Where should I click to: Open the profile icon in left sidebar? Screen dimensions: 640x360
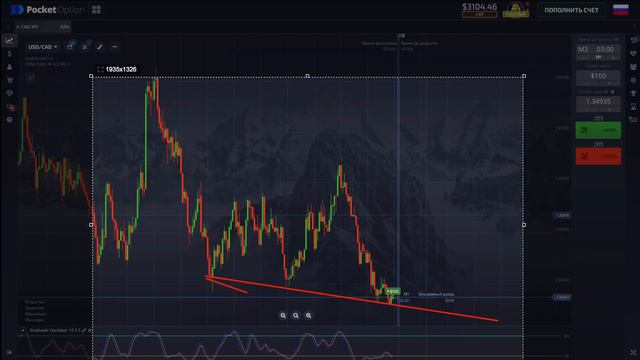(9, 67)
